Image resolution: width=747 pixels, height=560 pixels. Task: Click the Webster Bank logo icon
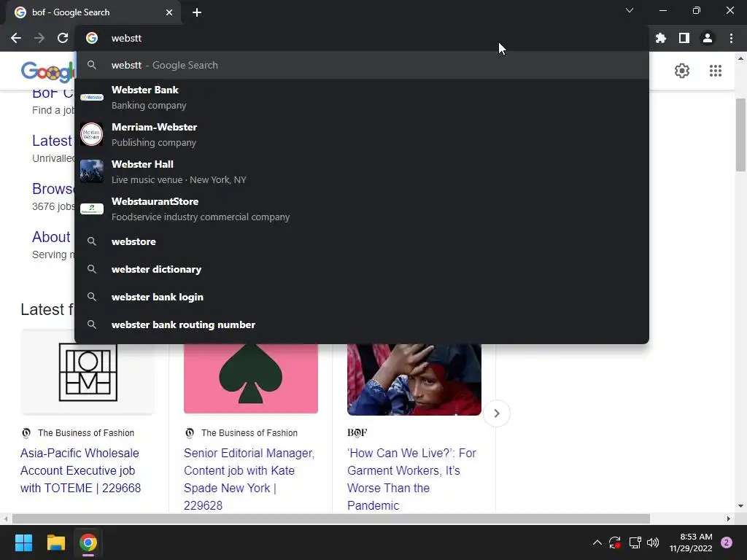pyautogui.click(x=91, y=97)
